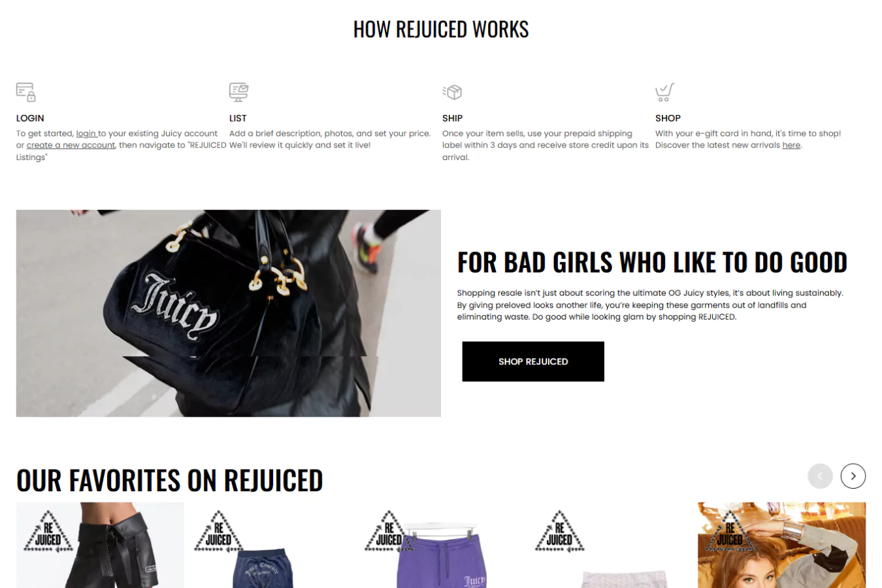Click the LOGIN step lock icon
The image size is (882, 588).
pyautogui.click(x=26, y=92)
